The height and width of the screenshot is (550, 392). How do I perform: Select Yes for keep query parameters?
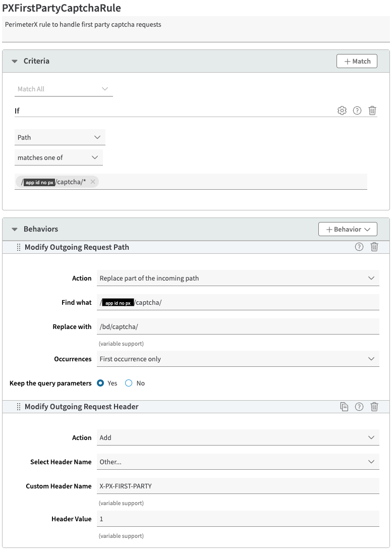tap(101, 383)
